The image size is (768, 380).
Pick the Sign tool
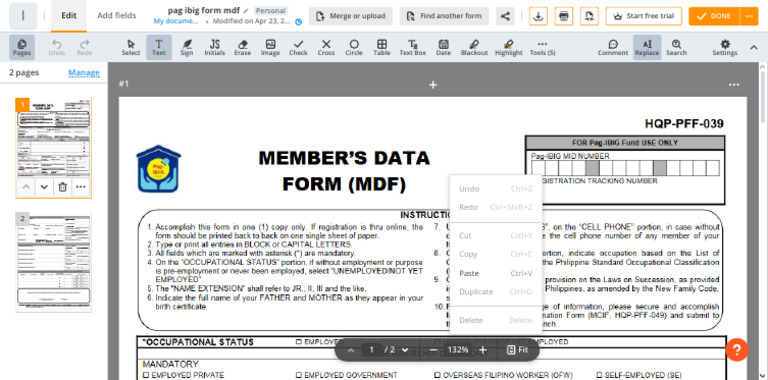click(187, 48)
